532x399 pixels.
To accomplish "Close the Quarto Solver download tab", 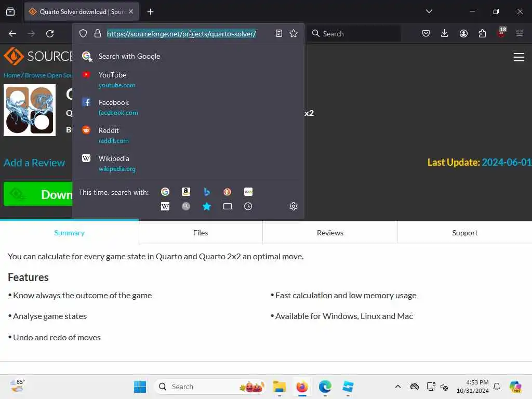I will 131,11.
